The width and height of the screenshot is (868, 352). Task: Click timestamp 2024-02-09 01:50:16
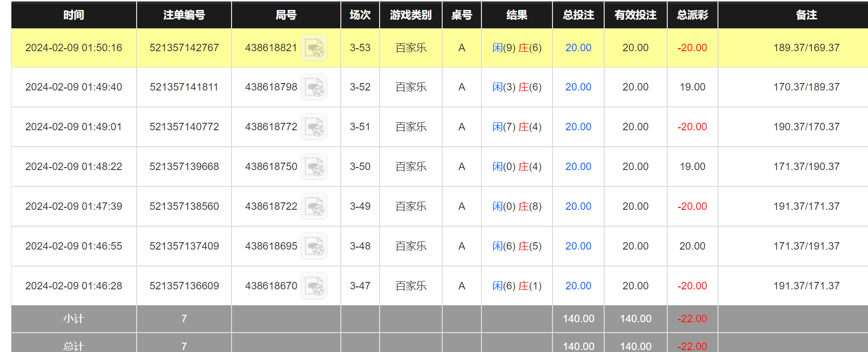point(74,48)
